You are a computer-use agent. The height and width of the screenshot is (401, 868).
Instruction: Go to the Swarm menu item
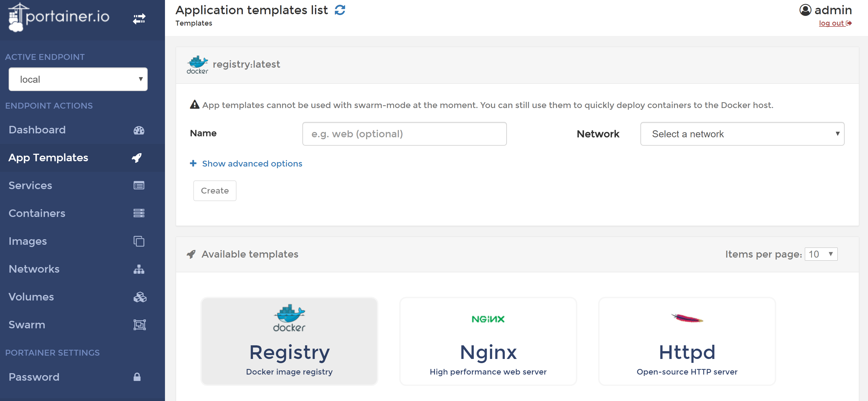point(27,324)
